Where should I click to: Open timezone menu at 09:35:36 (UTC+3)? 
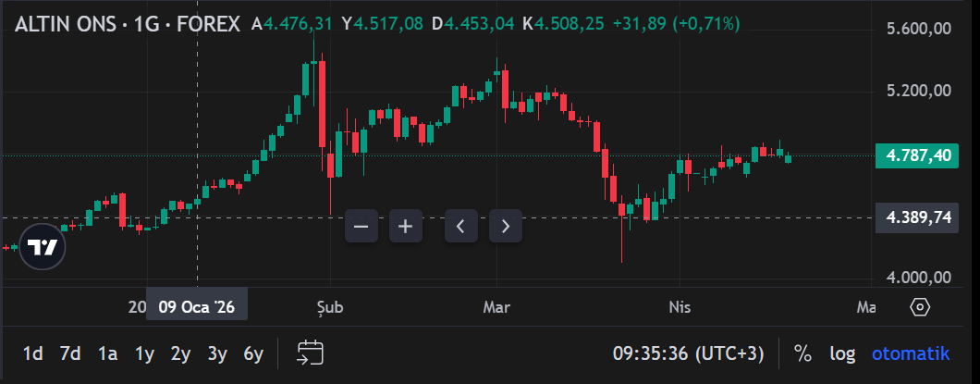click(688, 353)
